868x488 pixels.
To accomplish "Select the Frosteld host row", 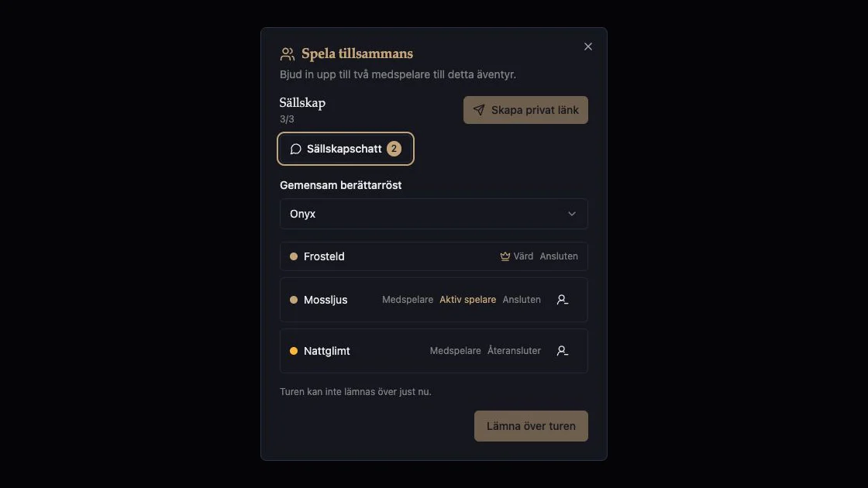I will click(433, 256).
